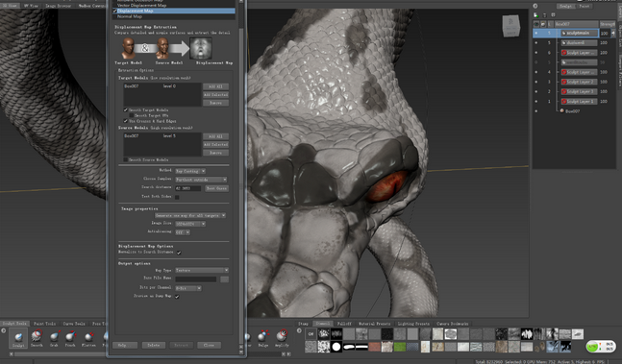
Task: Select Normal Map in the map list
Action: pos(130,16)
